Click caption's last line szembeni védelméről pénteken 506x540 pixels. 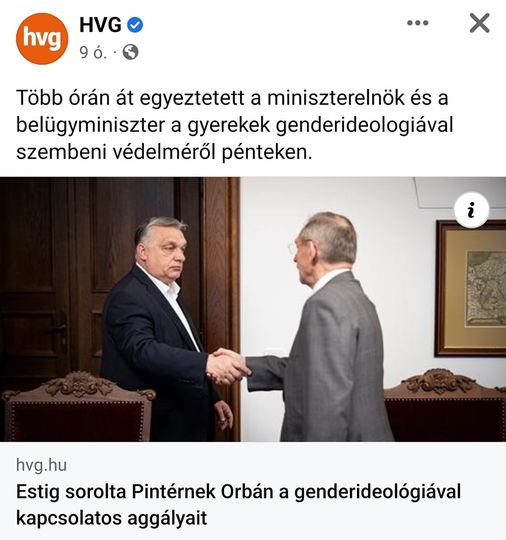pyautogui.click(x=164, y=153)
